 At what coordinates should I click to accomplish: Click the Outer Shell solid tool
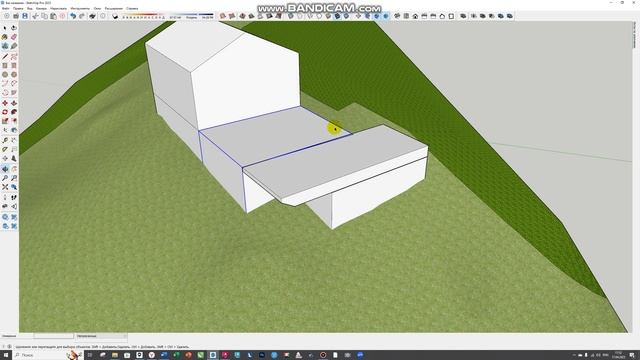click(463, 16)
